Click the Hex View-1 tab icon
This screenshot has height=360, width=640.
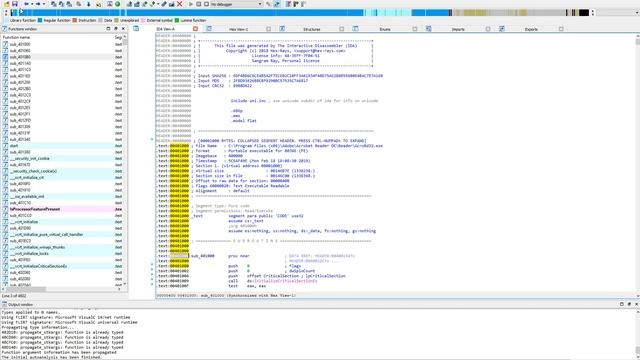[x=209, y=29]
